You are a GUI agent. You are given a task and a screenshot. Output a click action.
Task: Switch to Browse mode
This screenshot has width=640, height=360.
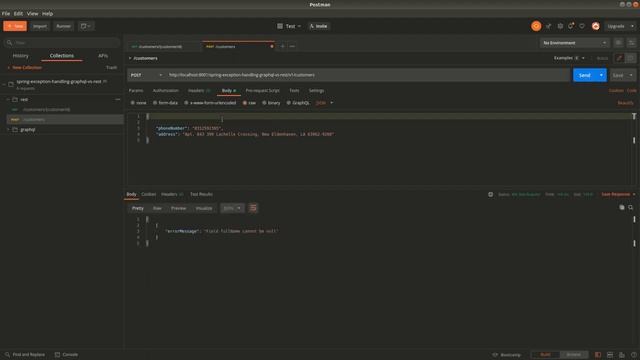click(x=573, y=355)
